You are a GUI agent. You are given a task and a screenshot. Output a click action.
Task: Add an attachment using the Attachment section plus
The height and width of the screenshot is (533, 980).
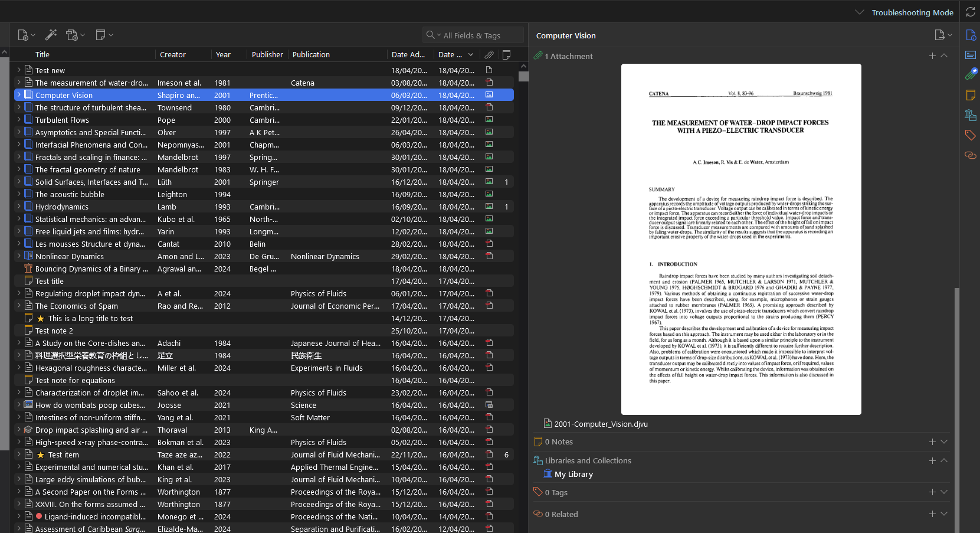point(932,56)
